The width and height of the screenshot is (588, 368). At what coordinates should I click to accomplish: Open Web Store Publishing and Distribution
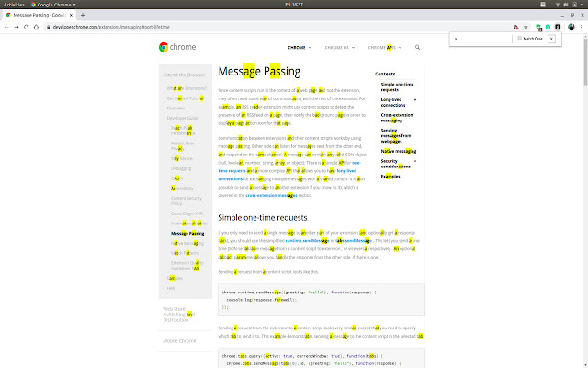179,315
